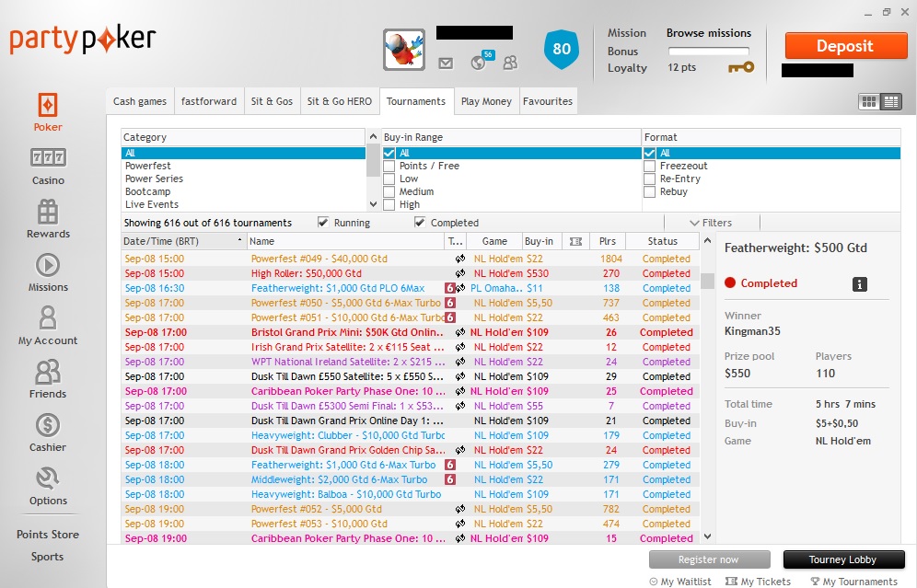Open the Friends icon in sidebar
Image resolution: width=917 pixels, height=588 pixels.
[48, 372]
